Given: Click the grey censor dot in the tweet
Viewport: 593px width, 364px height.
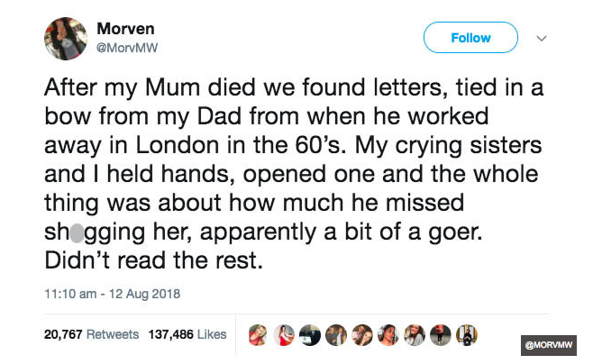Looking at the screenshot, I should point(78,233).
